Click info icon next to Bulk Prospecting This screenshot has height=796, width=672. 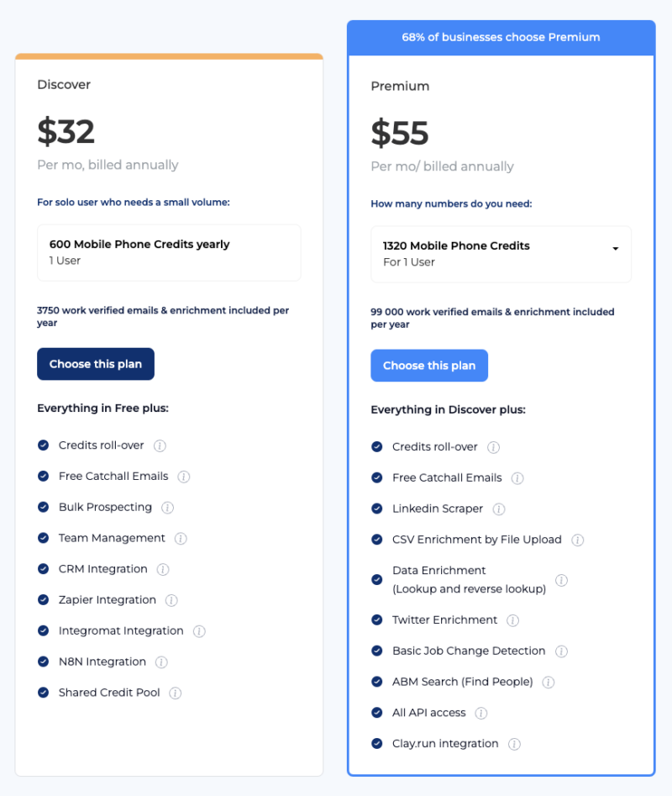pos(167,508)
